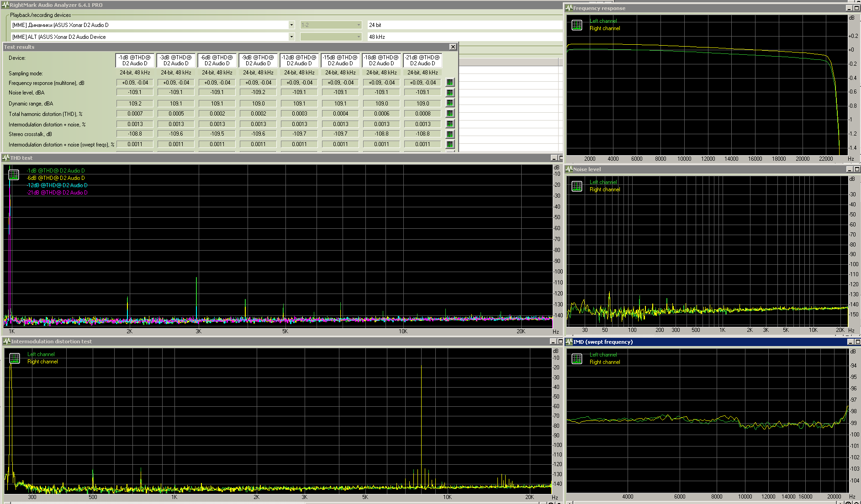This screenshot has width=861, height=504.
Task: Click 'Right channel' legend in Noise level window
Action: pyautogui.click(x=605, y=189)
